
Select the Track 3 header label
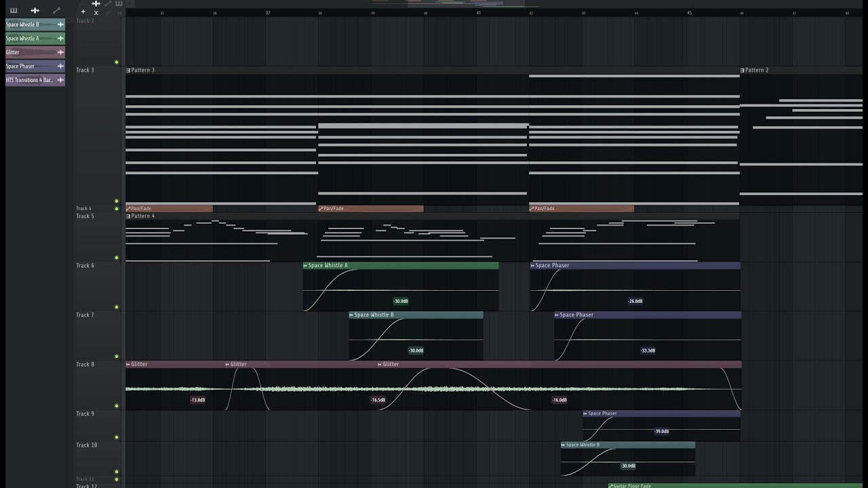(85, 70)
